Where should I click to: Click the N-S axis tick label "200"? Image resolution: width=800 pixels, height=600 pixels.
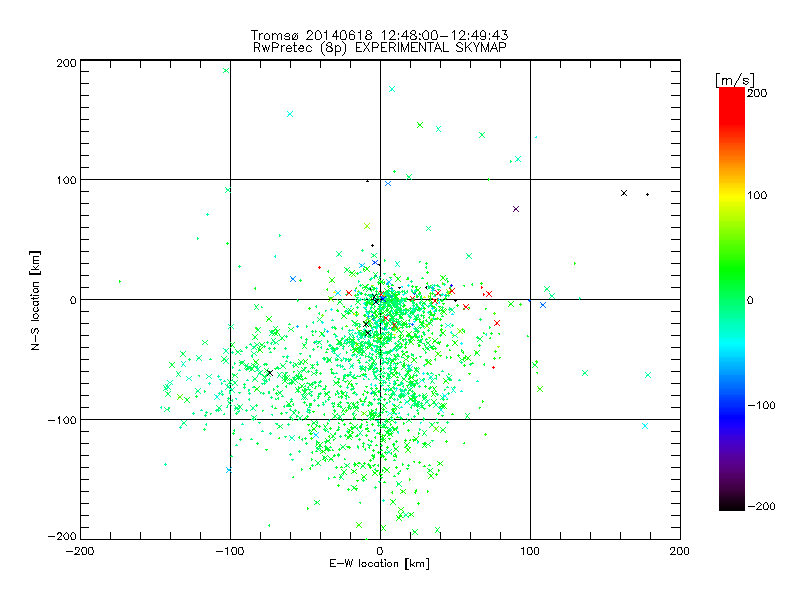(66, 63)
